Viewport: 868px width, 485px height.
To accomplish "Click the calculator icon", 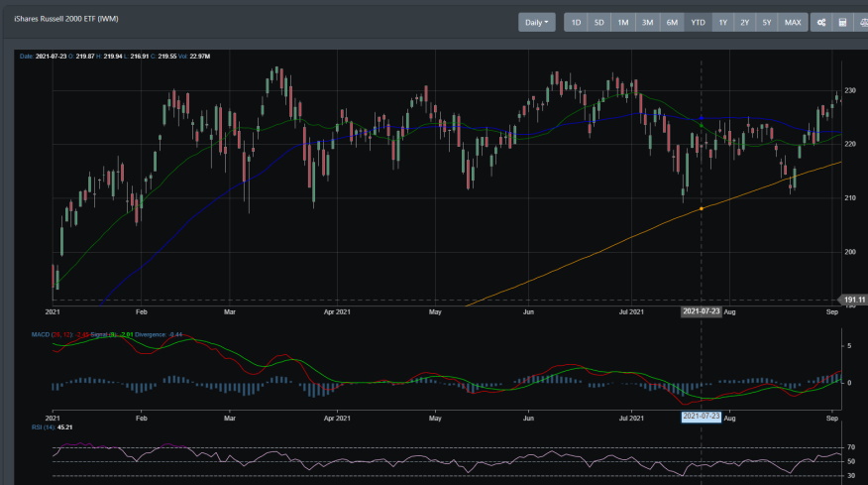I will [842, 22].
